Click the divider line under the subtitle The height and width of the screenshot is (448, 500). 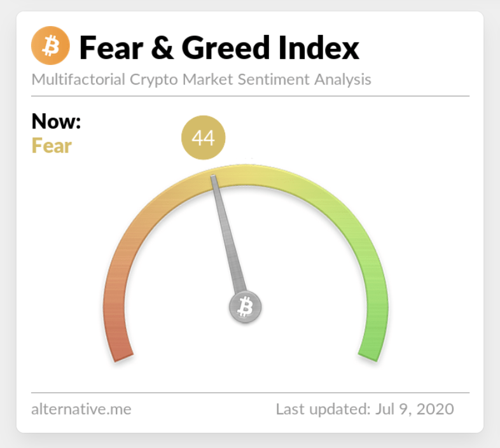251,95
